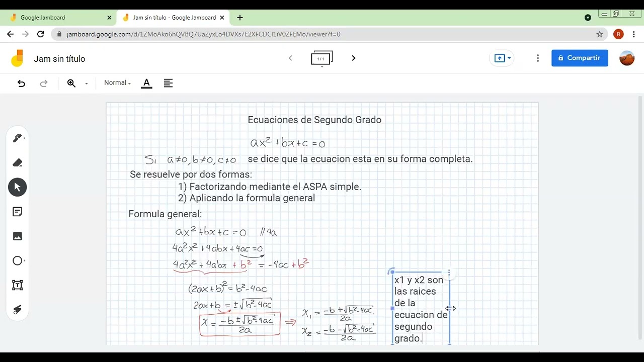The height and width of the screenshot is (362, 644).
Task: Click the title 'Ecuaciones de Segundo Grado'
Action: (x=314, y=120)
